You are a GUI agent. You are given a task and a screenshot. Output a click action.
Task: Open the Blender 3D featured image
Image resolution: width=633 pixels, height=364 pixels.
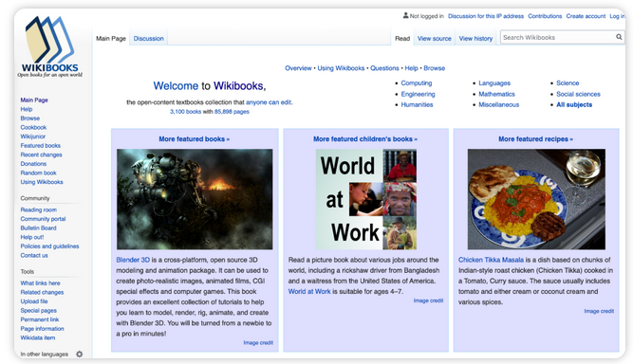point(195,199)
